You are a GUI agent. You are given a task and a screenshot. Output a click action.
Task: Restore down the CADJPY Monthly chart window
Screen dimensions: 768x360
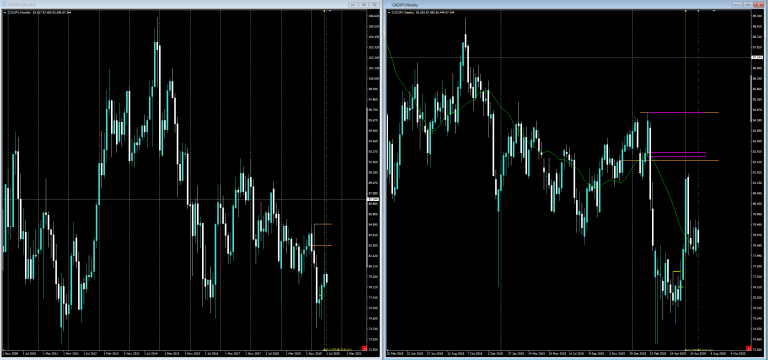click(x=364, y=5)
